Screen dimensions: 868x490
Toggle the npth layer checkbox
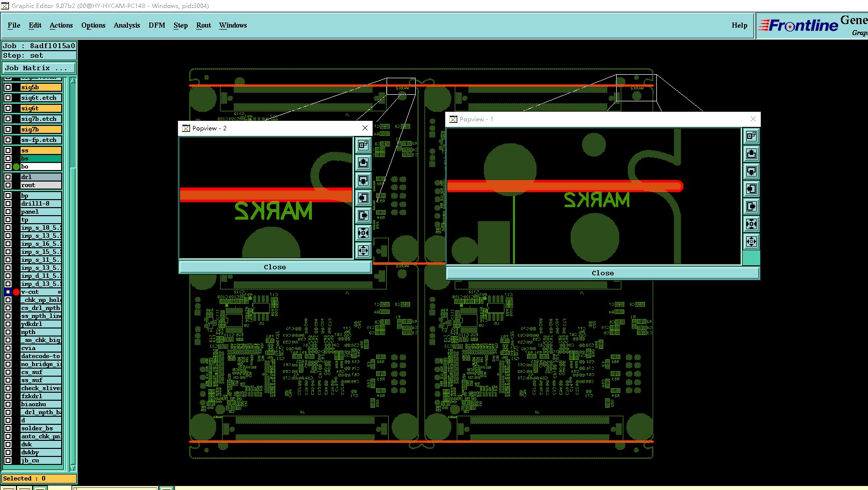click(8, 332)
